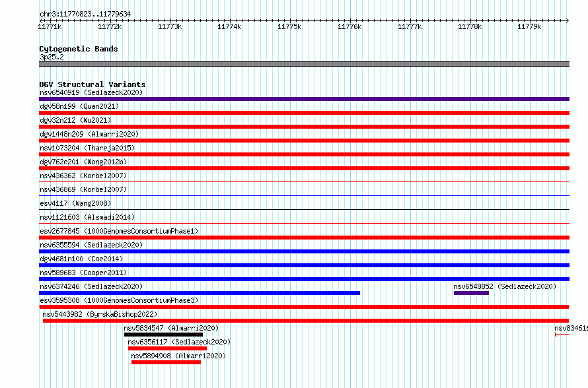Click the 11779k ruler tick label
This screenshot has height=388, width=588.
tap(529, 26)
